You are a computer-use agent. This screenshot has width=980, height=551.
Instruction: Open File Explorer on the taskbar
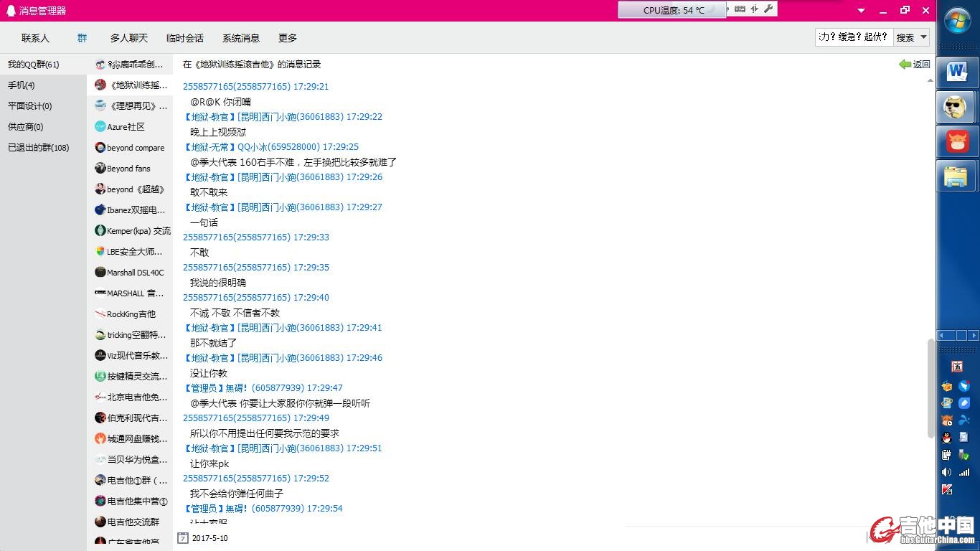click(x=957, y=176)
